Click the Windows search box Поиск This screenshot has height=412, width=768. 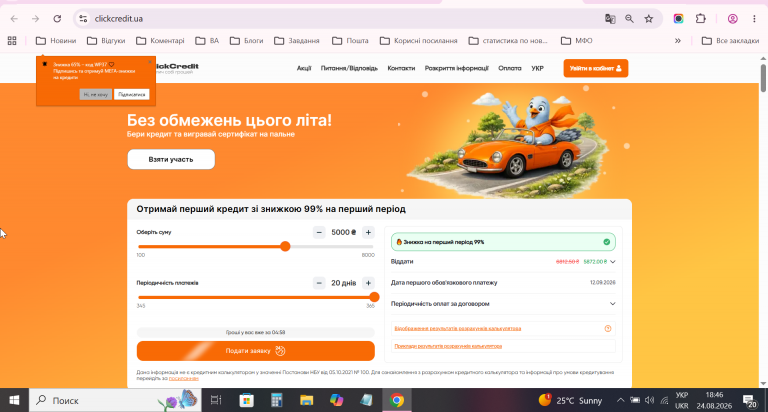click(x=115, y=400)
